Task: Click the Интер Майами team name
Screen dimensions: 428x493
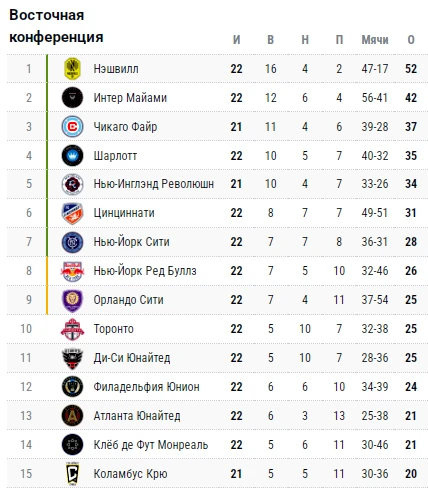Action: point(130,98)
